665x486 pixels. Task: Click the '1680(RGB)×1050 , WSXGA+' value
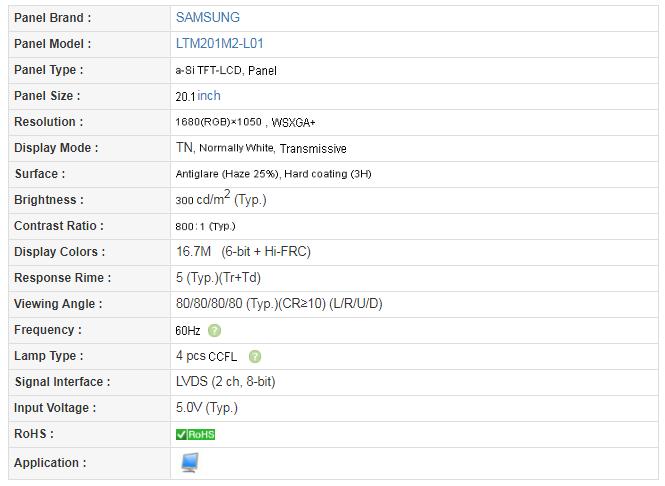pyautogui.click(x=246, y=123)
